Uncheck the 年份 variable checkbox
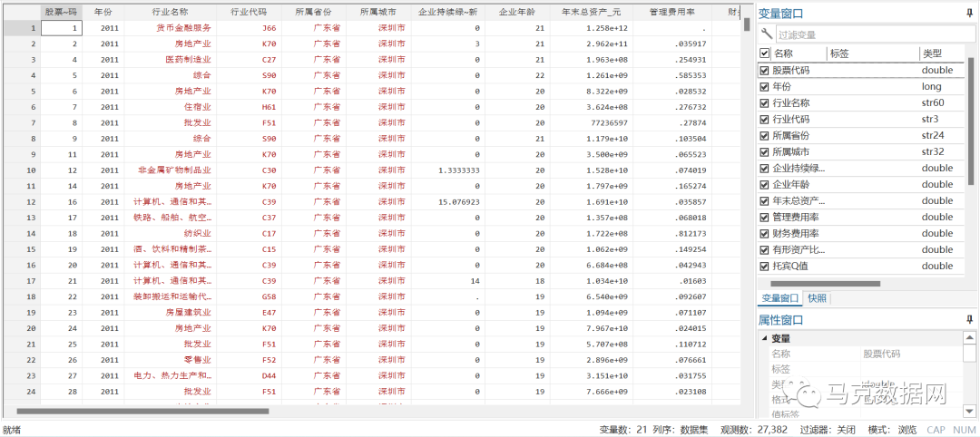The height and width of the screenshot is (437, 980). (764, 87)
